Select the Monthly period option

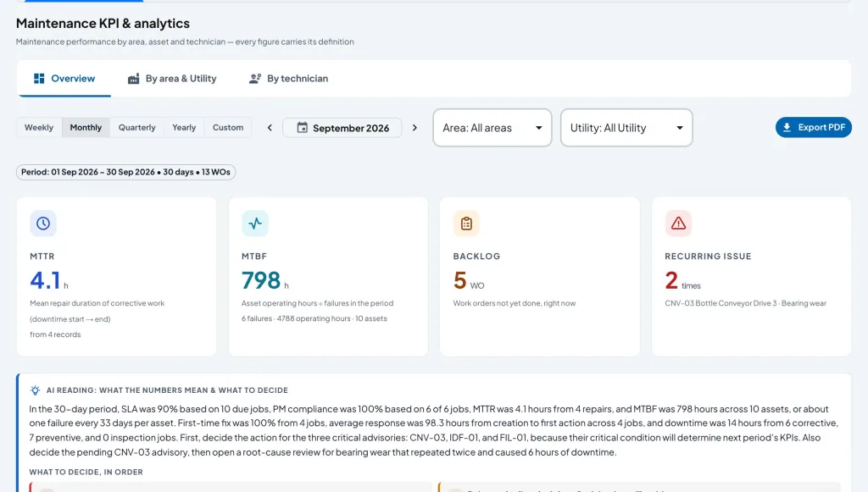[86, 127]
